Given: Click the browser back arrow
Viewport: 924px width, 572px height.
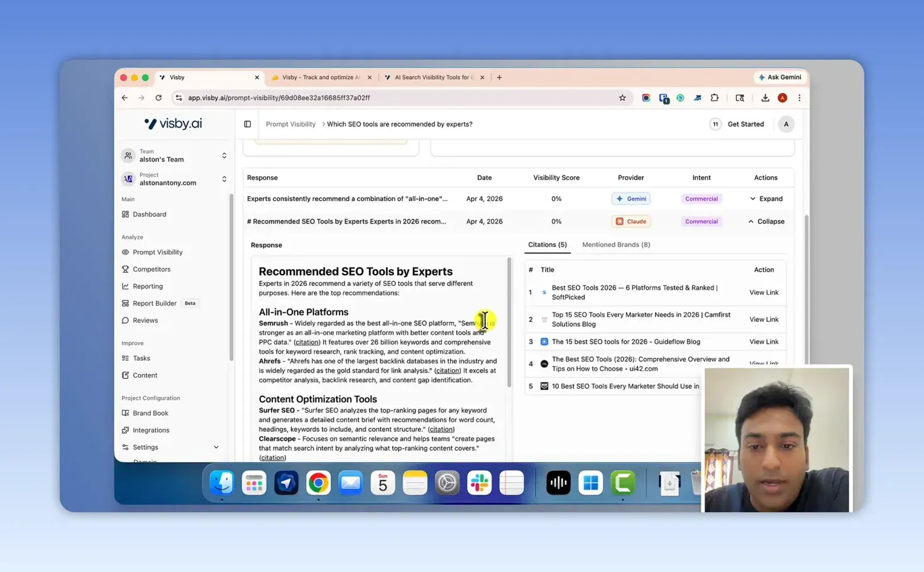Looking at the screenshot, I should (x=124, y=98).
